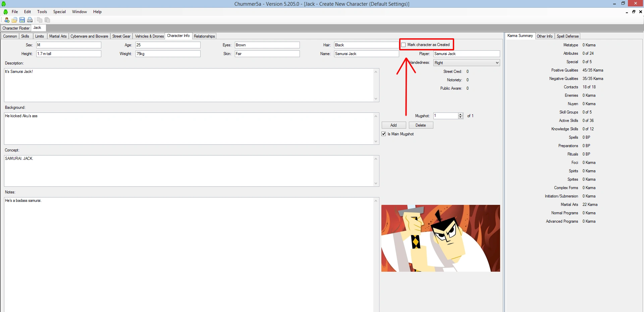Click the Add mugshot button
This screenshot has width=644, height=312.
tap(394, 125)
